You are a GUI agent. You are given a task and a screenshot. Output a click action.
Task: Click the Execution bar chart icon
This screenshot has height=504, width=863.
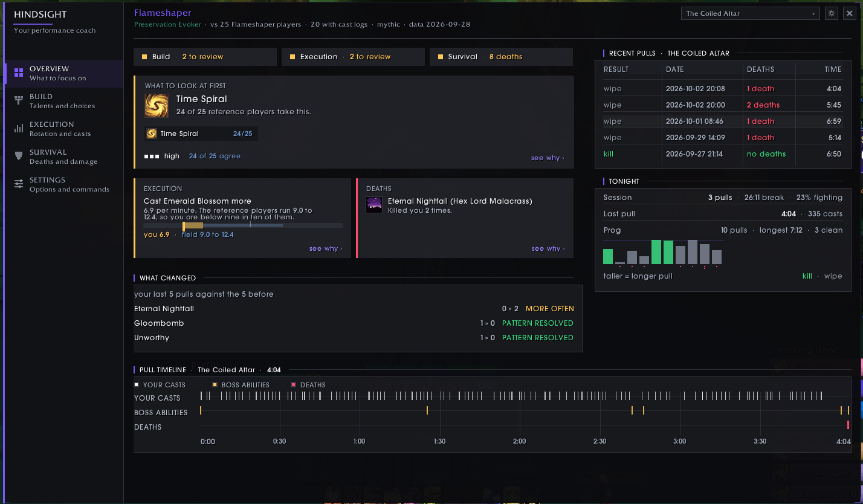[x=19, y=129]
